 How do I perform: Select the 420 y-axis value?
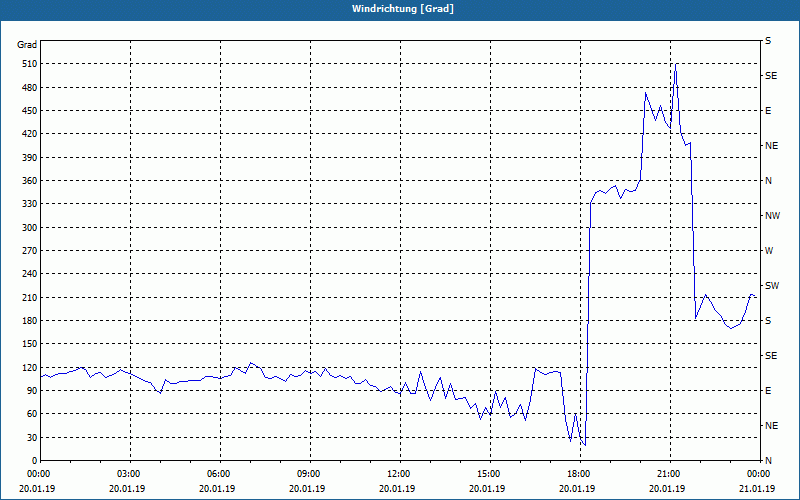click(x=29, y=134)
